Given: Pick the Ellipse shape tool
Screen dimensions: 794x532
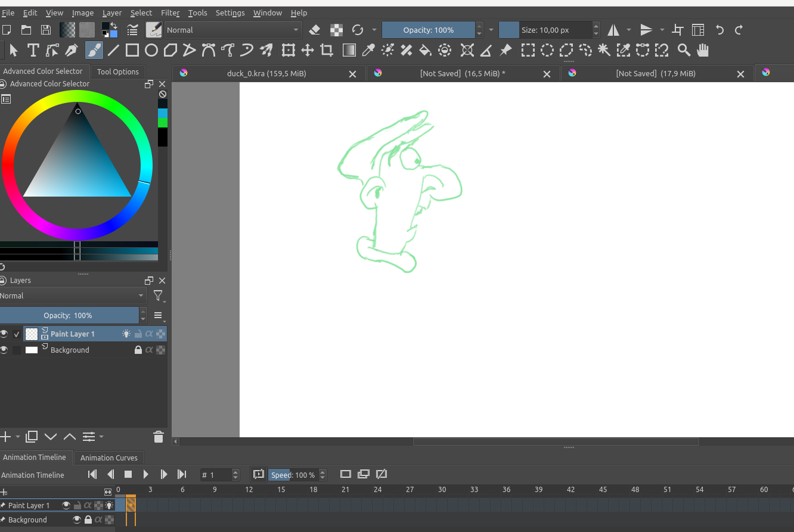Looking at the screenshot, I should point(151,51).
